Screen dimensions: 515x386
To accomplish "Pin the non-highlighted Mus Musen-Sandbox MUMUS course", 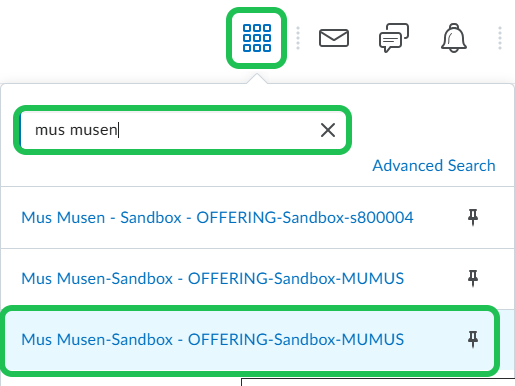I will pyautogui.click(x=473, y=278).
